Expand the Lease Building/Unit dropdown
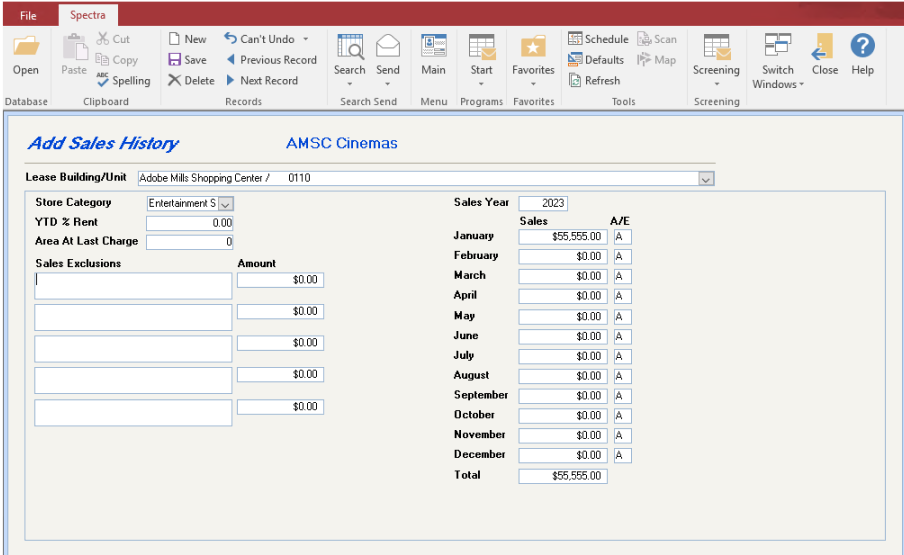 click(x=706, y=179)
